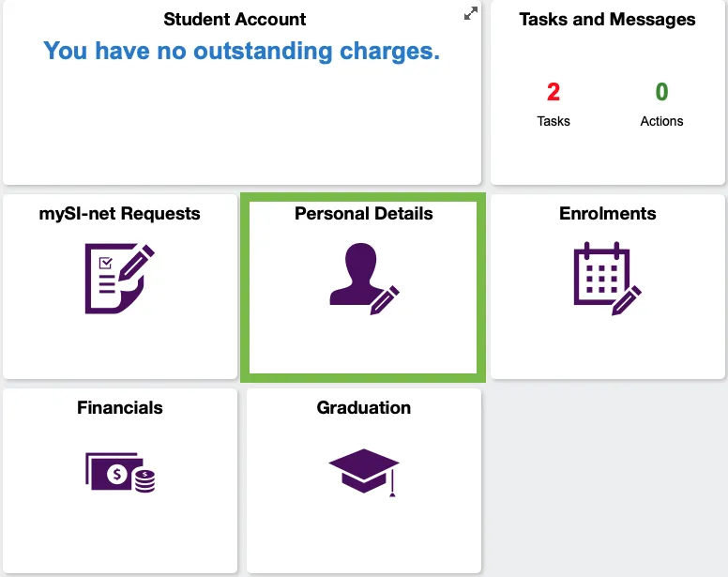Open the Tasks and Messages tile heading
Screen dimensions: 728x577
(607, 19)
